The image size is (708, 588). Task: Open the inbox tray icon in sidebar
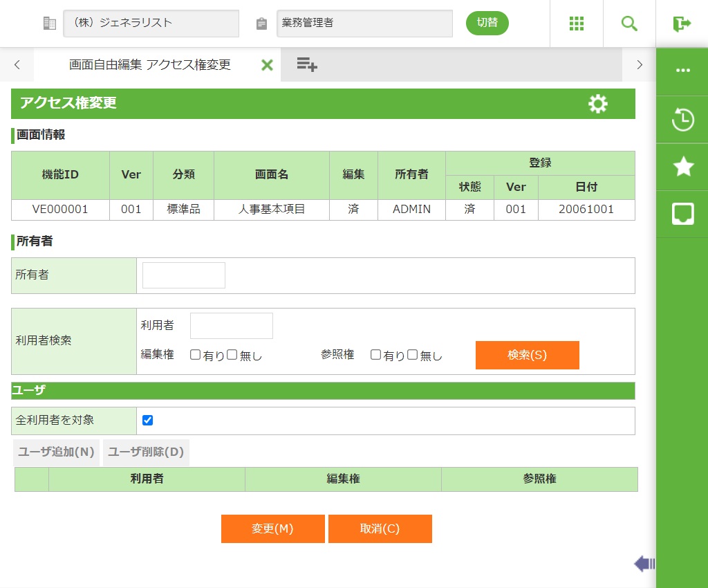coord(682,214)
